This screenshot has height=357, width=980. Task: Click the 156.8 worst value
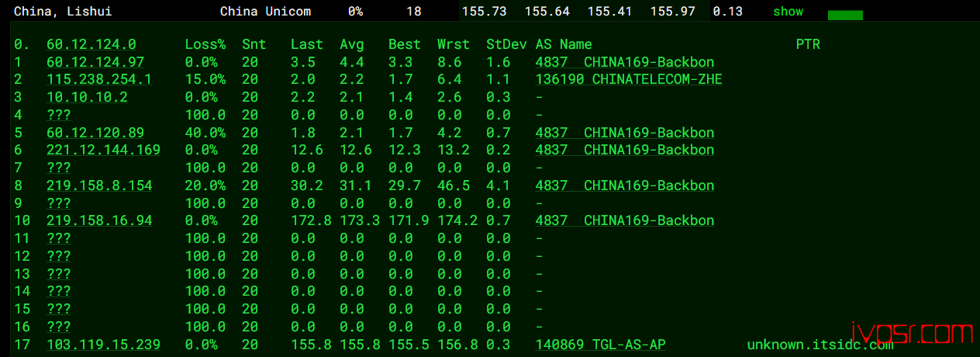pyautogui.click(x=457, y=344)
